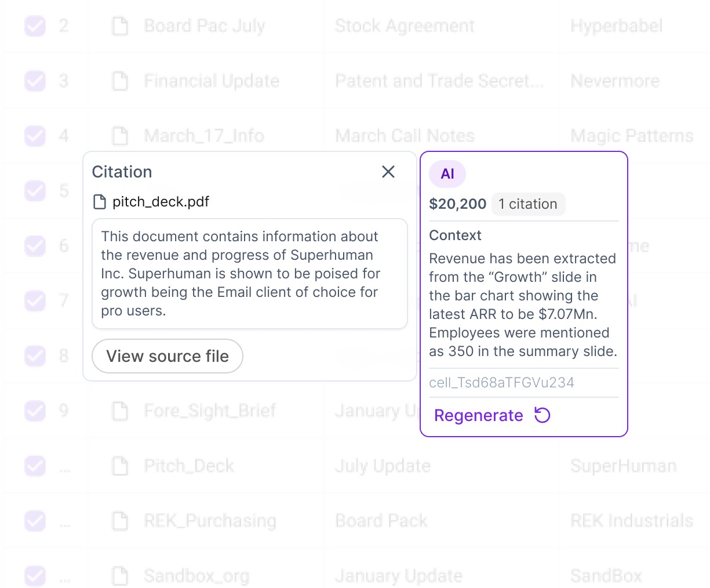Click the circular regenerate arrow icon
The image size is (710, 588).
coord(542,415)
